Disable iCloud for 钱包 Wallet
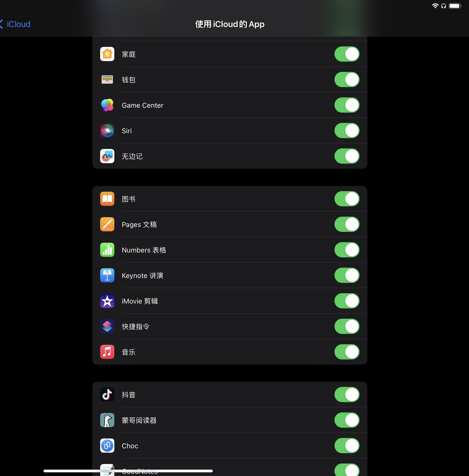469x476 pixels. (347, 79)
